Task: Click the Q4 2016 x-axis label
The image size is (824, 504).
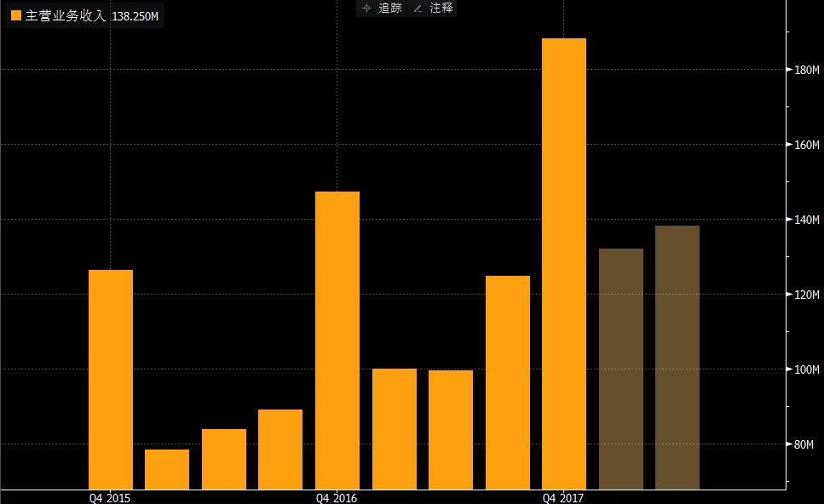Action: point(337,497)
